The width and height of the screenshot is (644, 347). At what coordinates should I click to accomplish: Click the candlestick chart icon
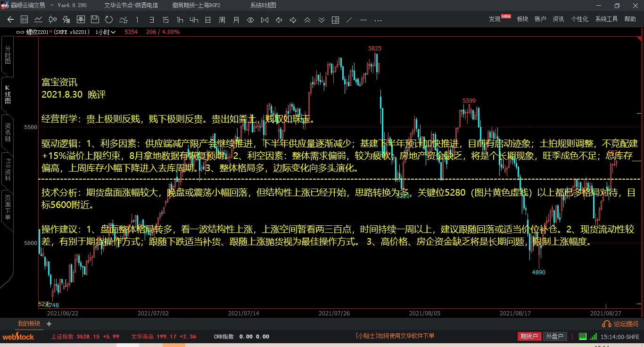pyautogui.click(x=53, y=20)
